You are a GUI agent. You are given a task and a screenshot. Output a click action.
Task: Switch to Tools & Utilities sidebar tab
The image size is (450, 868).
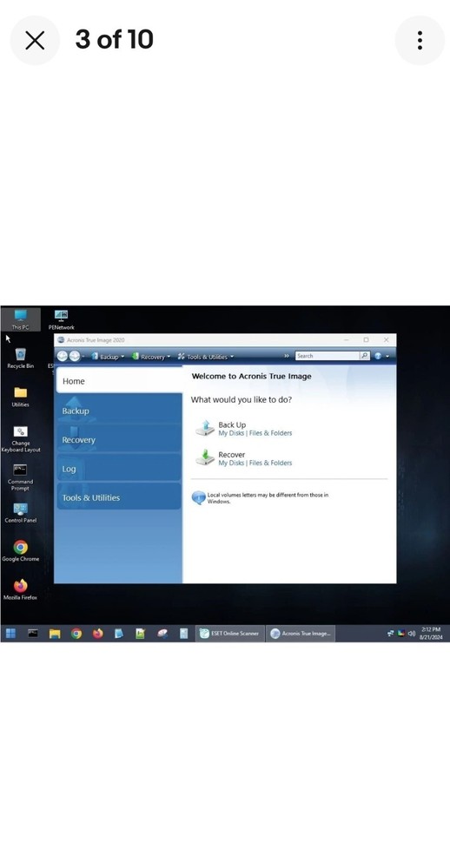coord(119,497)
